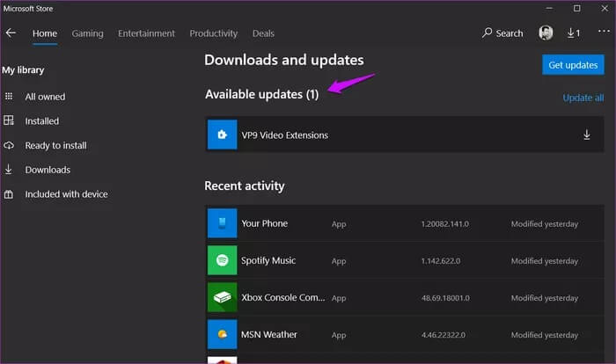Click the My library heading

click(x=23, y=69)
